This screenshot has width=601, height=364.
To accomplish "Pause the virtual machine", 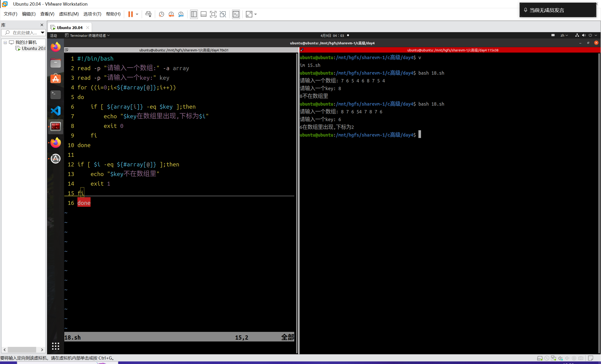I will tap(130, 14).
